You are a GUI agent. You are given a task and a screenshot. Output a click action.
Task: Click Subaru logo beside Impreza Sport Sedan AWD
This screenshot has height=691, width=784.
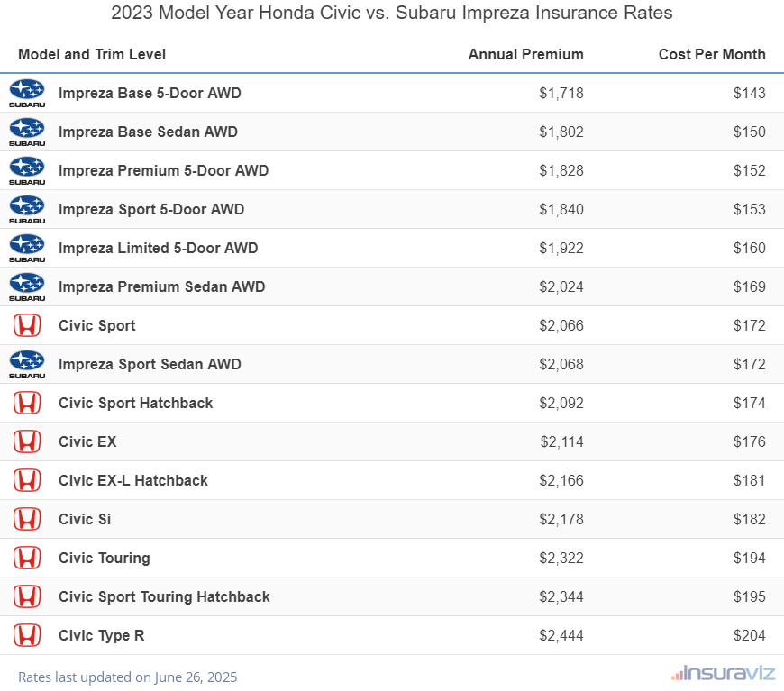click(x=27, y=365)
